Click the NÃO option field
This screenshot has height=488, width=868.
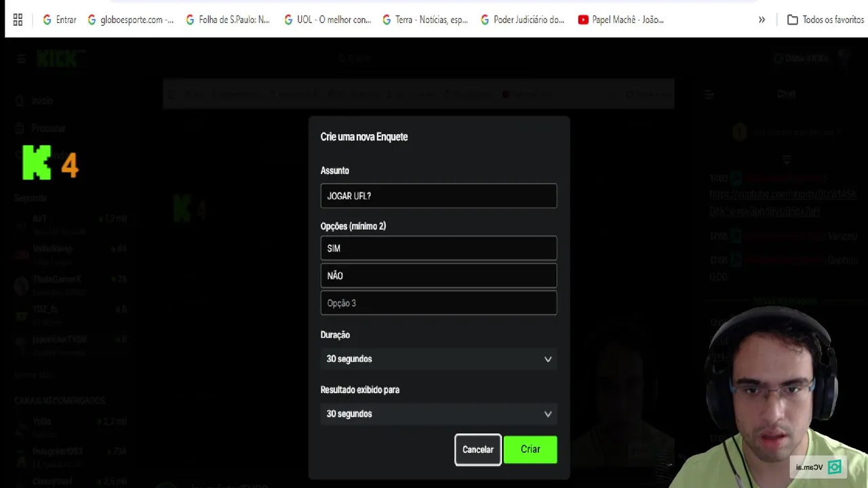439,276
